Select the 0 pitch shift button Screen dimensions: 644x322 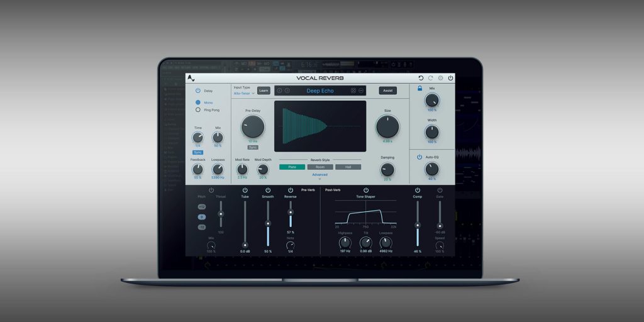point(202,217)
